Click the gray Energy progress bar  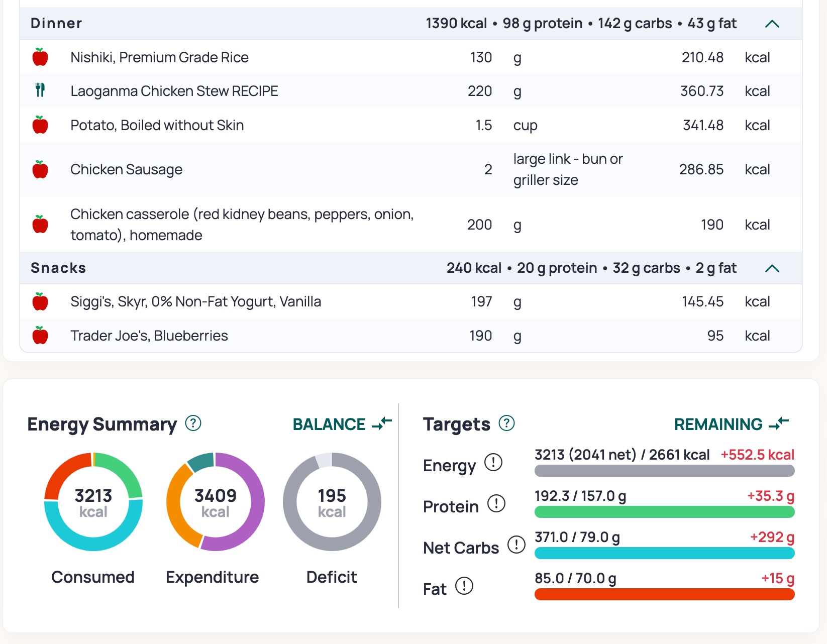click(x=664, y=471)
